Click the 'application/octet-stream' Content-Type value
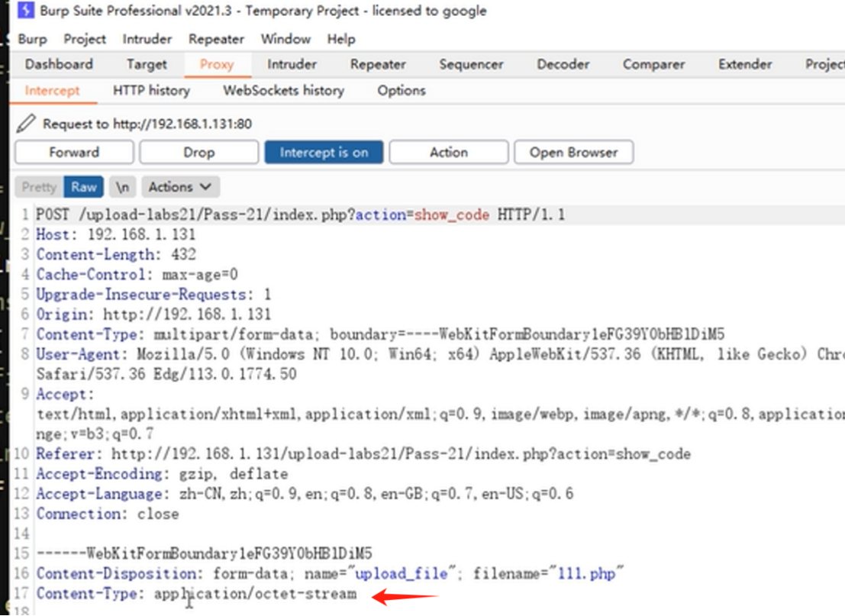The height and width of the screenshot is (616, 845). click(x=255, y=593)
